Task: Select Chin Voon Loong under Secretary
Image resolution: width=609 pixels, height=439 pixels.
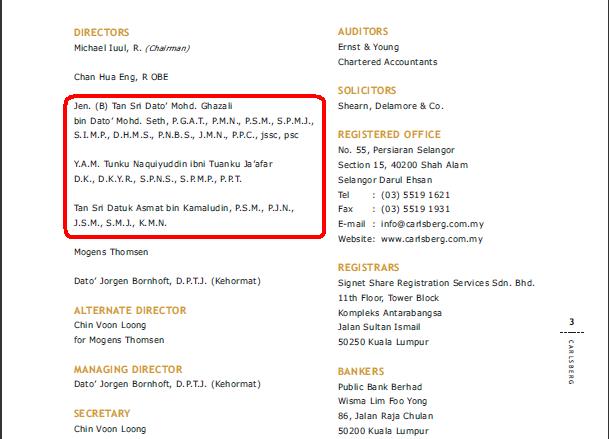Action: tap(110, 429)
